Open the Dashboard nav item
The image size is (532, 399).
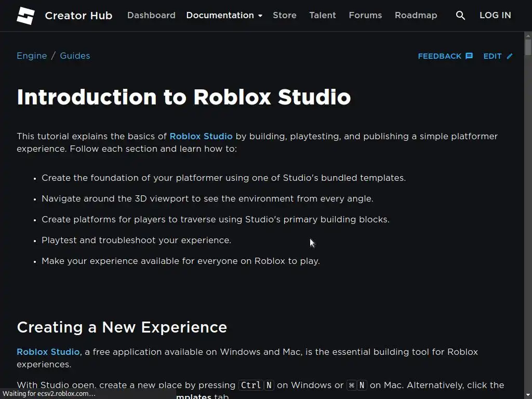(x=151, y=15)
